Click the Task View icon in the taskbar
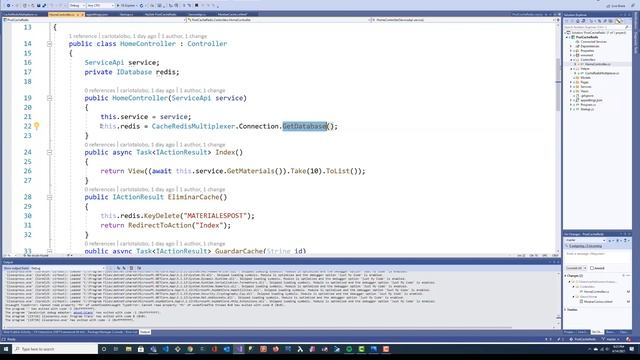The image size is (640, 360). pos(116,349)
